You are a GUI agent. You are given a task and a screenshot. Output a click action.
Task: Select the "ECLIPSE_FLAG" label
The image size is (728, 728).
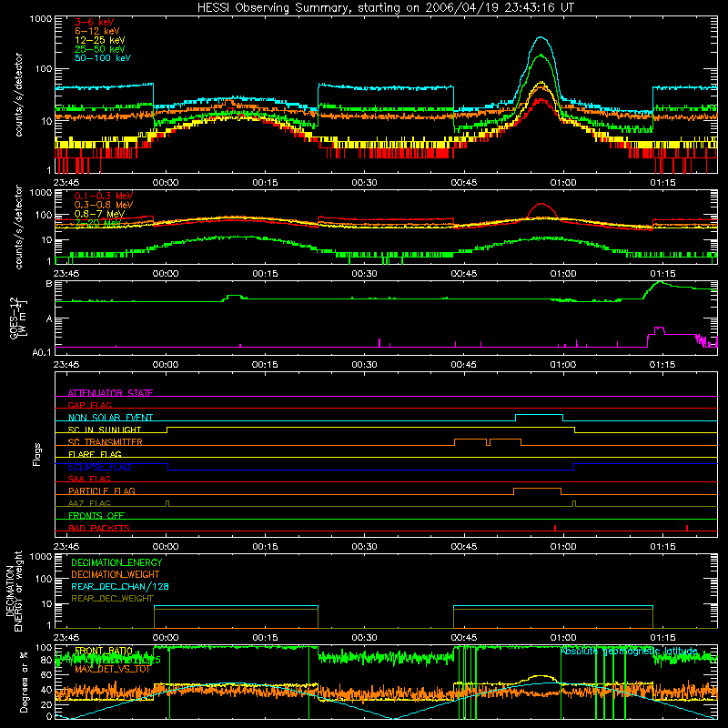click(99, 467)
